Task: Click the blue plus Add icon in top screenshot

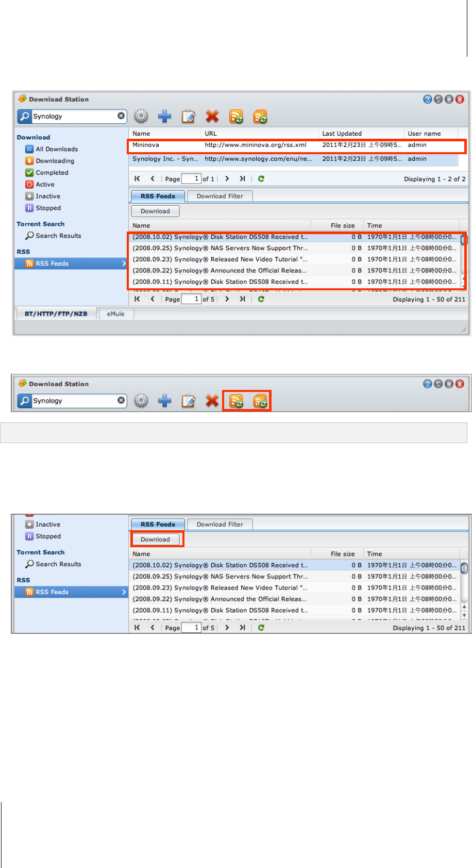Action: click(165, 117)
